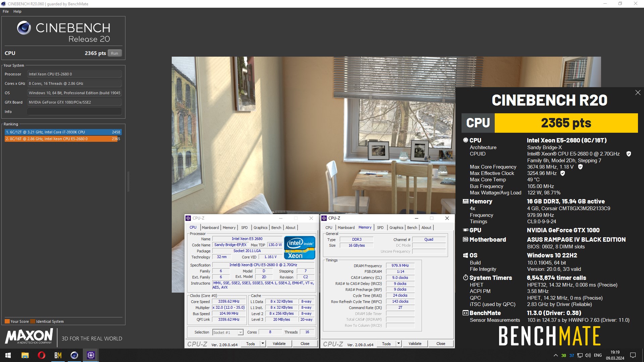This screenshot has height=362, width=644.
Task: Show hidden tray icons chevron
Action: tap(555, 355)
